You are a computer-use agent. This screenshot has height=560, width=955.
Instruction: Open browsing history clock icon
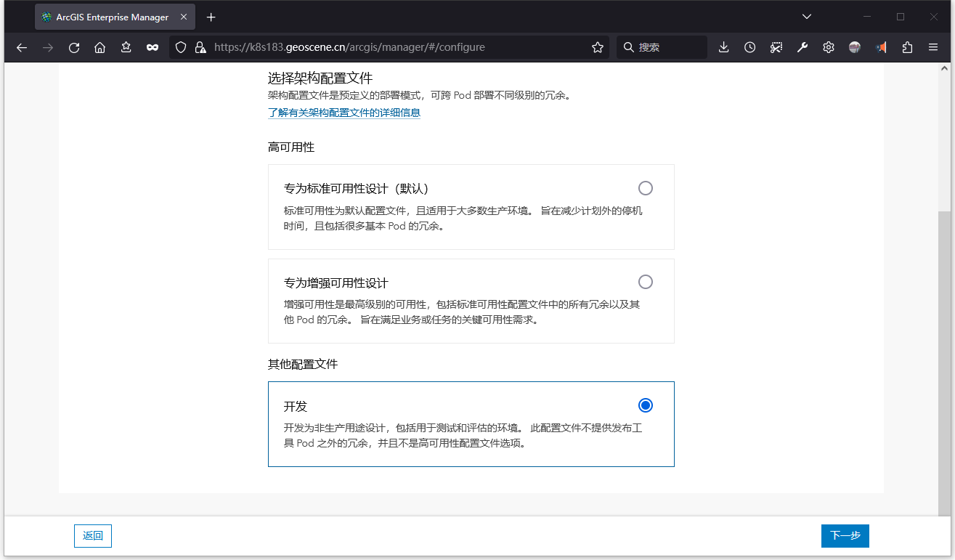[750, 47]
